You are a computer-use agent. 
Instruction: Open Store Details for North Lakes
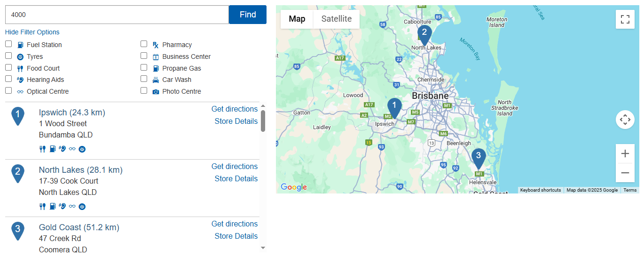coord(236,178)
